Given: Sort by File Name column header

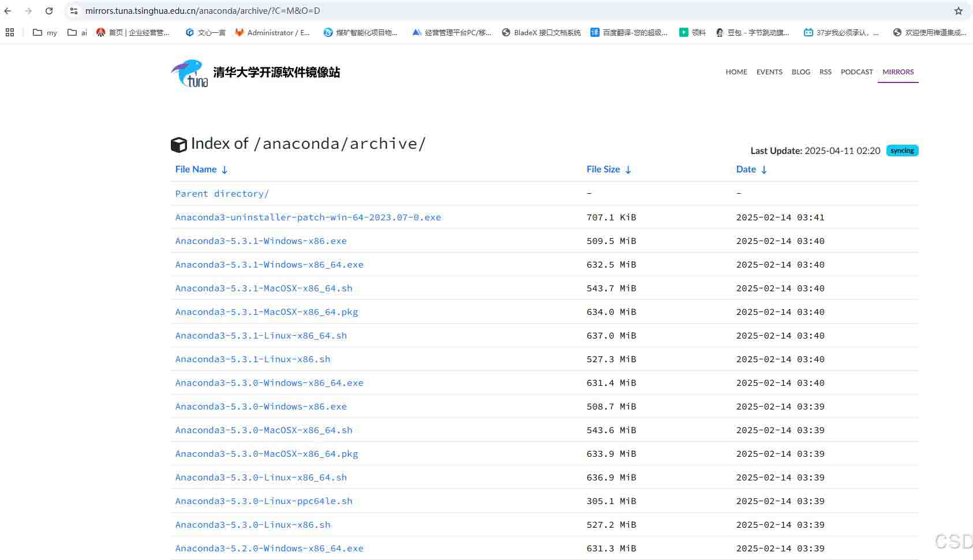Looking at the screenshot, I should click(201, 169).
